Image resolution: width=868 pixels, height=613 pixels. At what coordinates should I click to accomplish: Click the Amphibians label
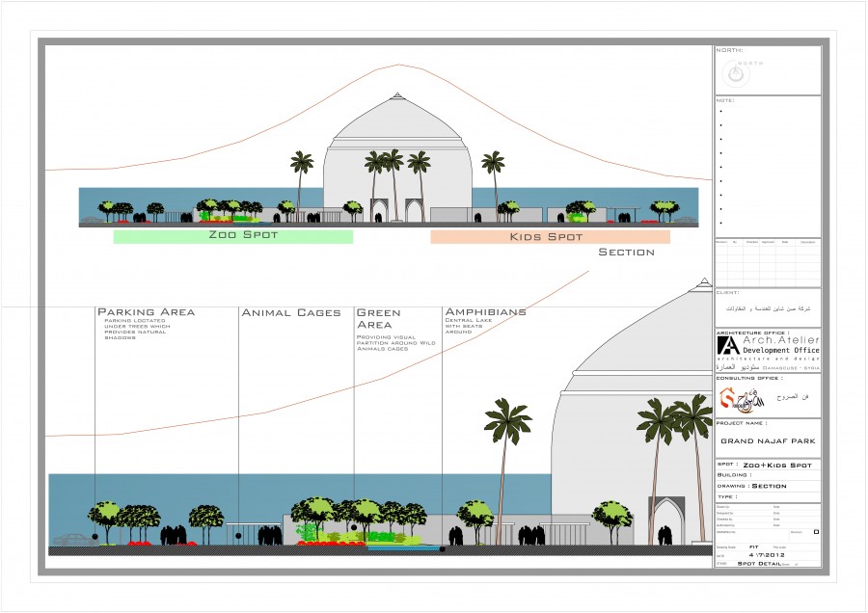(485, 312)
